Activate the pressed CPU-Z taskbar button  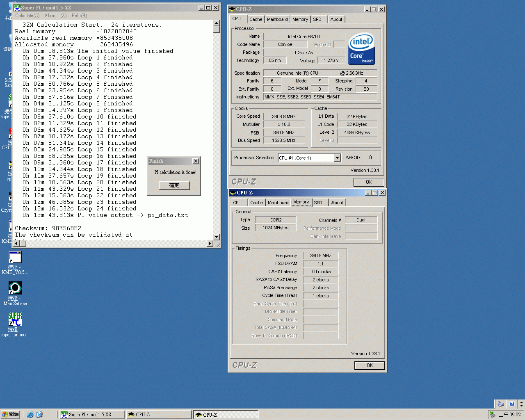[x=226, y=415]
